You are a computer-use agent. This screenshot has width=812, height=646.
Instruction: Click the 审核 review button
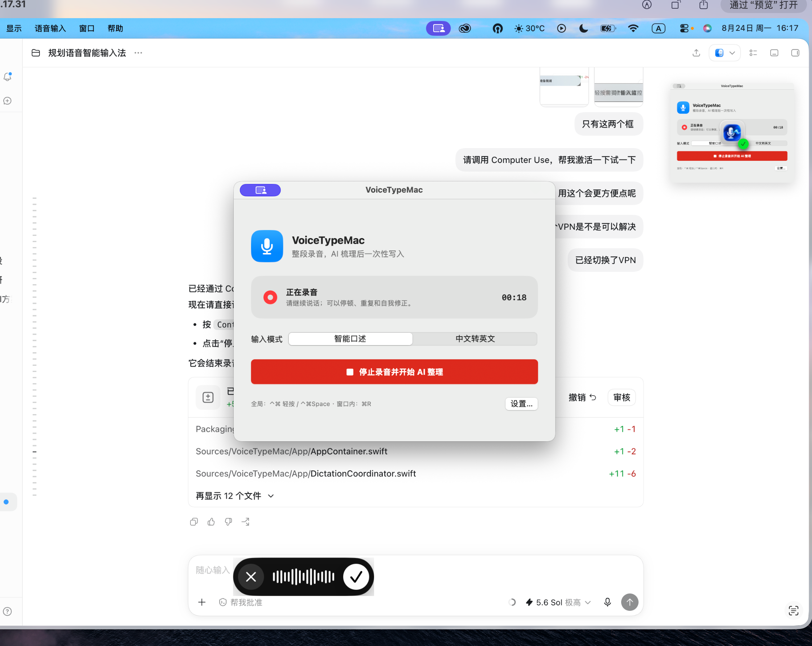[x=622, y=397]
